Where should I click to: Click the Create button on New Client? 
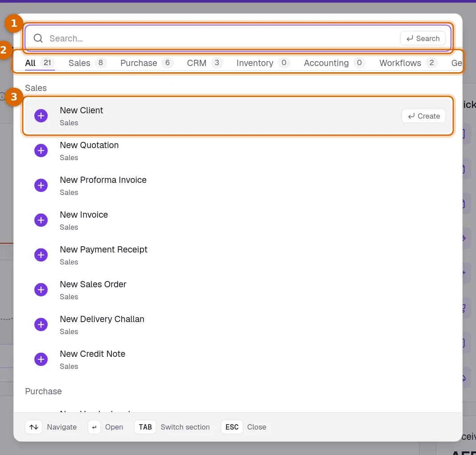tap(423, 116)
